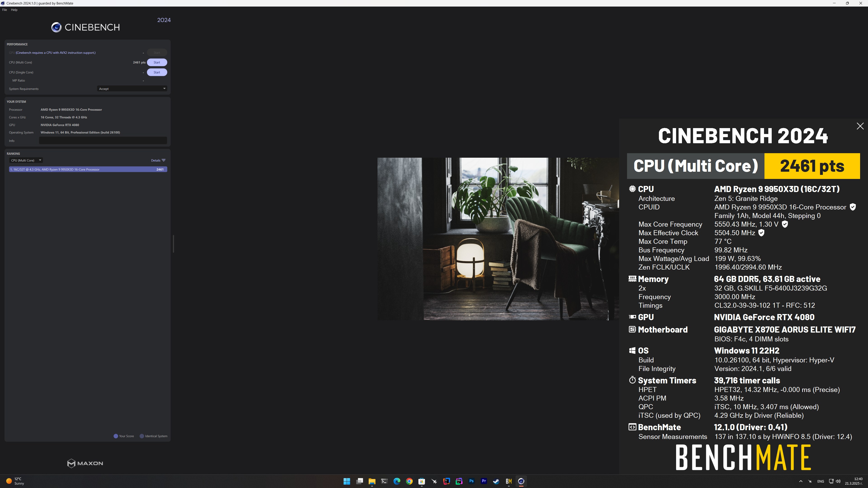Open the jet app pinned beside Store
Screen dimensions: 868x488
pos(434,481)
